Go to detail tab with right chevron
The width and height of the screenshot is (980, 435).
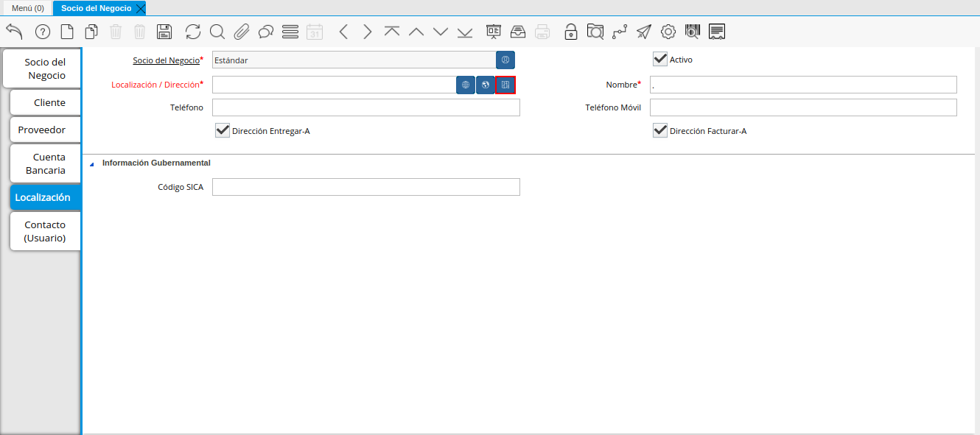368,32
